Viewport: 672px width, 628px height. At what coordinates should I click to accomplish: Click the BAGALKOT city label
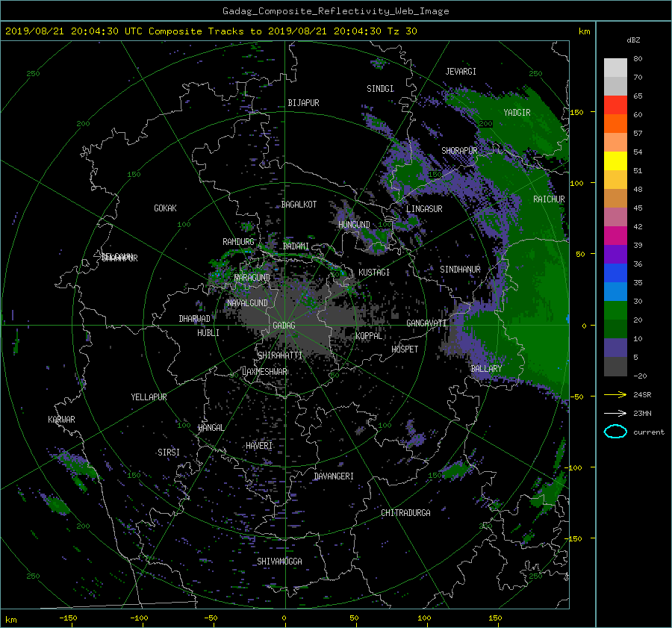click(299, 205)
